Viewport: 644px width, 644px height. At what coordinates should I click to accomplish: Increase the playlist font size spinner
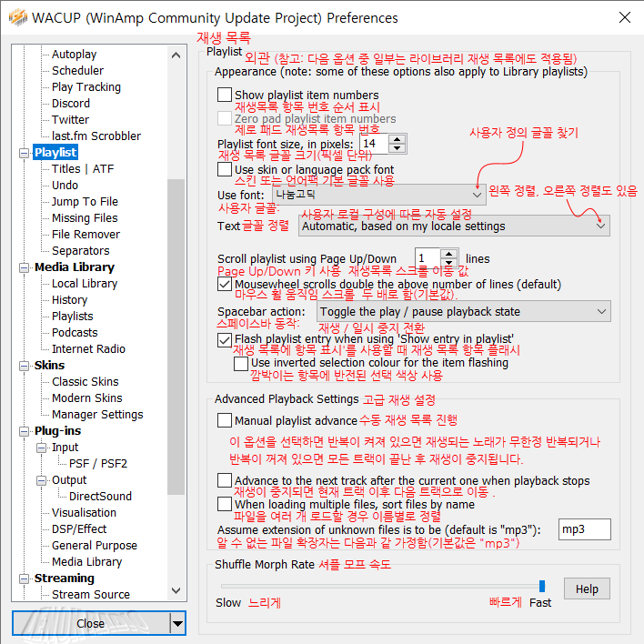[x=397, y=139]
